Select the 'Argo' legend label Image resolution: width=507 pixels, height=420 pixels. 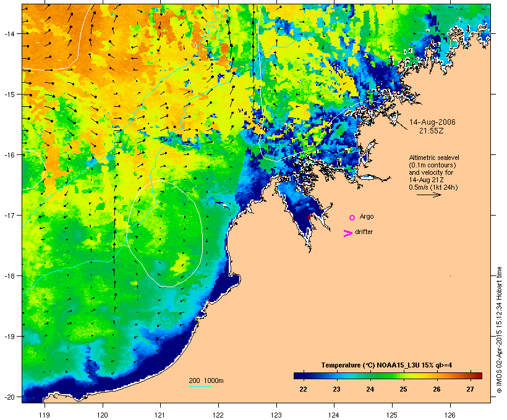(x=367, y=216)
